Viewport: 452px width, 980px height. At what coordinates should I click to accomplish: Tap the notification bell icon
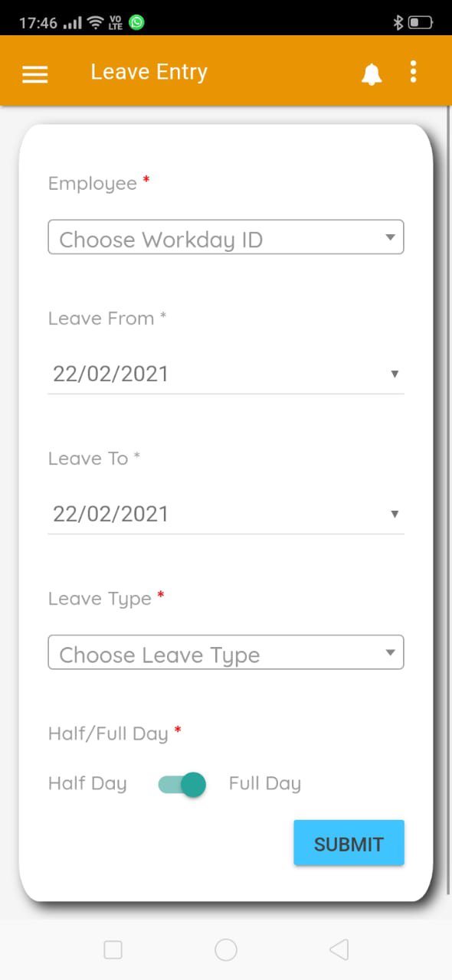coord(372,73)
